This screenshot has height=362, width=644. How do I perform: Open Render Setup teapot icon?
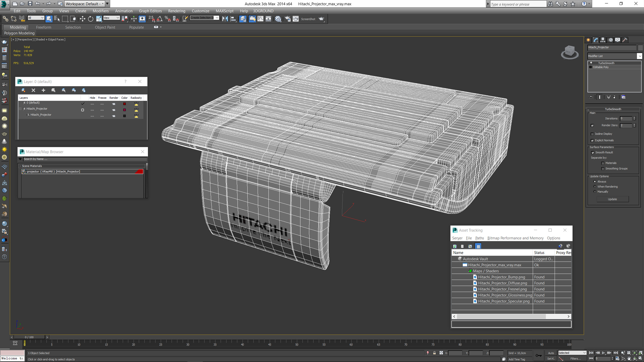tap(287, 19)
